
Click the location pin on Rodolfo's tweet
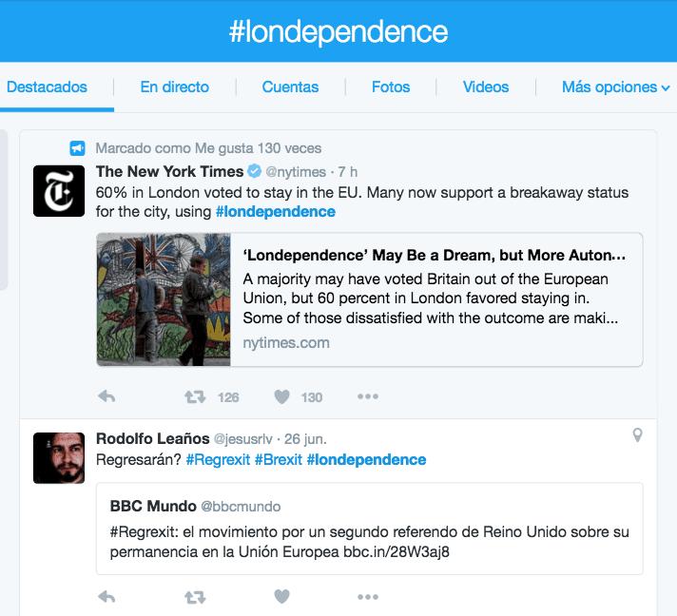pos(637,435)
